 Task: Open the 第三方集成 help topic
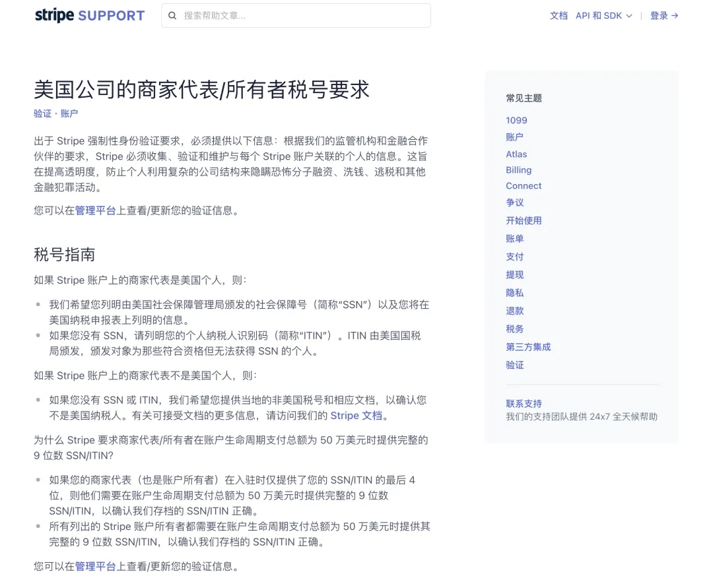point(528,346)
